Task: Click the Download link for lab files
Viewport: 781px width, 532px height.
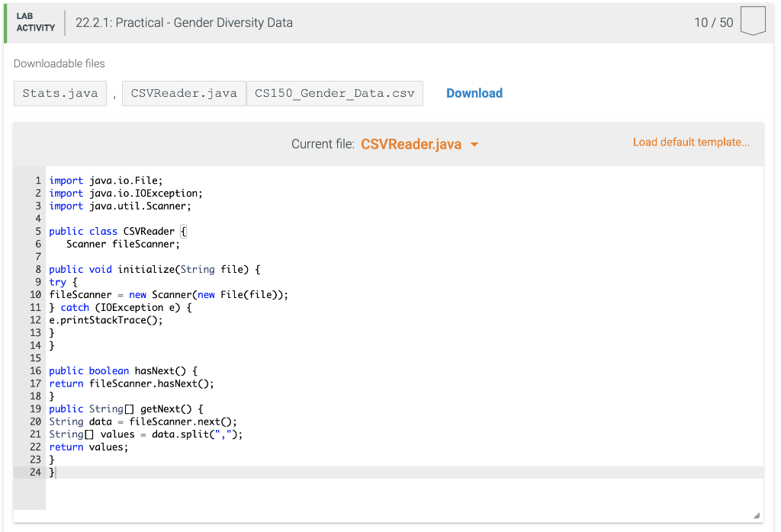Action: tap(474, 93)
